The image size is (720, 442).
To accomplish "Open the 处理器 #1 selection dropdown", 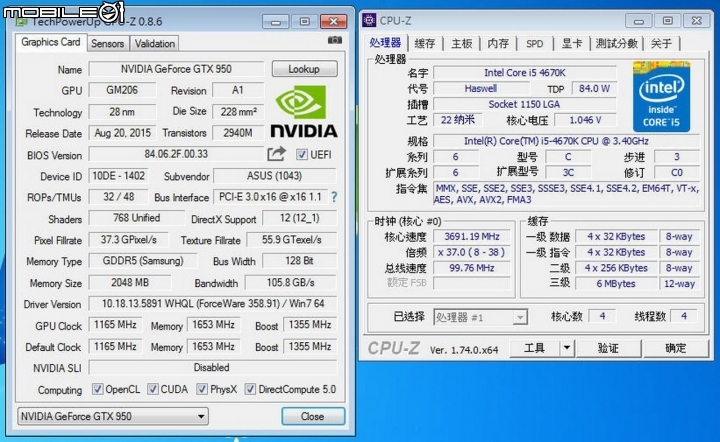I will 481,317.
